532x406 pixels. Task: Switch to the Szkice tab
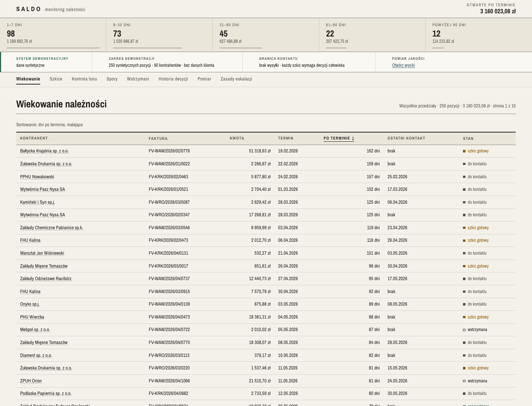[x=56, y=79]
